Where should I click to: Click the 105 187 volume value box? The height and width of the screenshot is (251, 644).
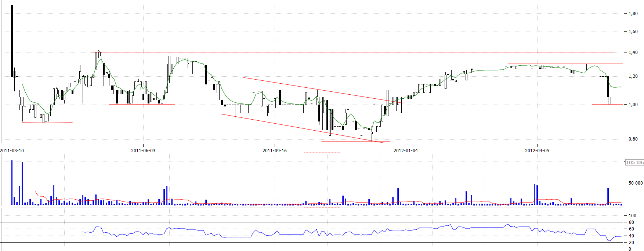634,163
